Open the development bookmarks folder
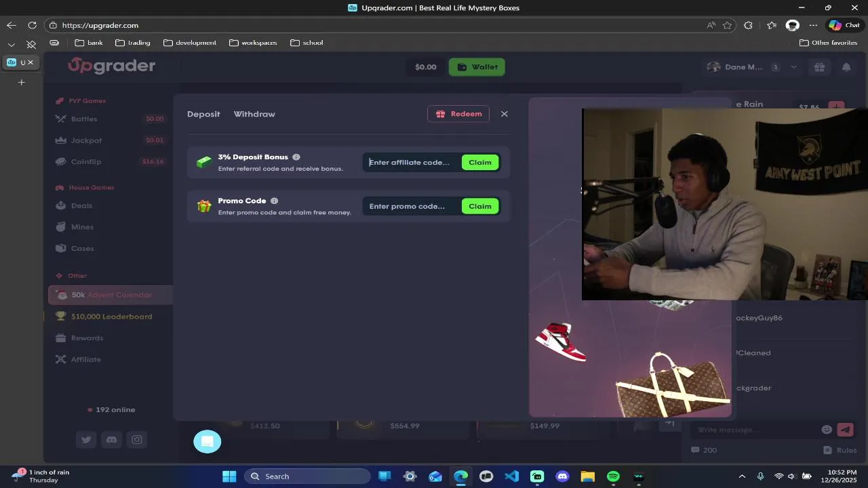 coord(190,43)
